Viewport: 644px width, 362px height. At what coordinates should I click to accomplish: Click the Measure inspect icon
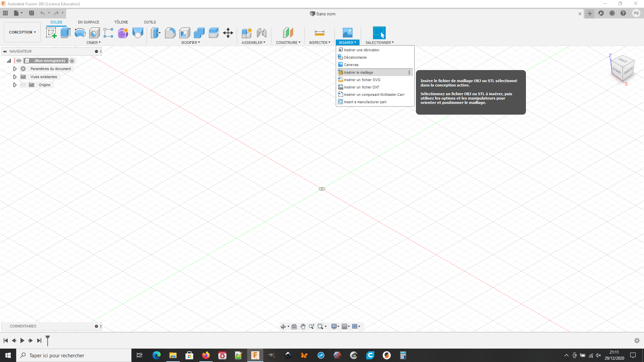[319, 33]
